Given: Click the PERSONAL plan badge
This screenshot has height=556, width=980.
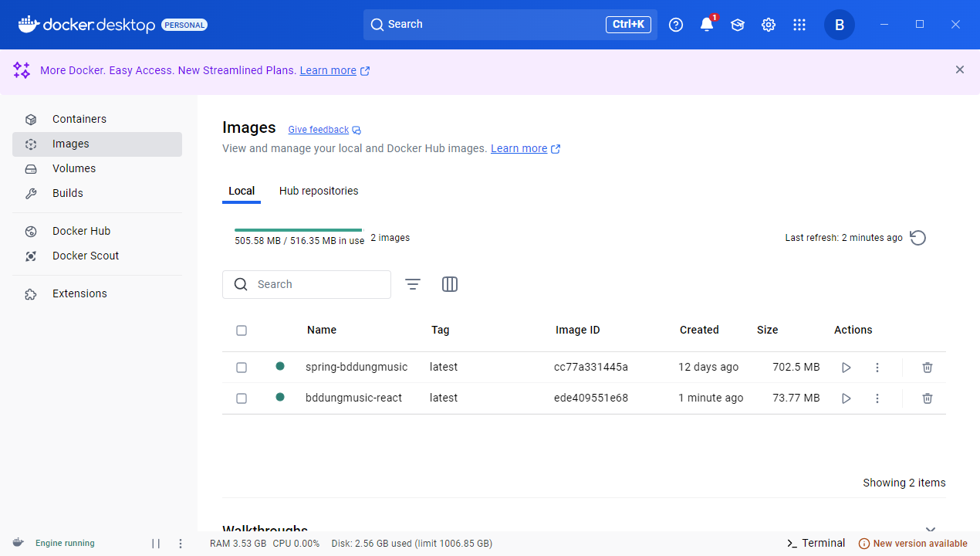Looking at the screenshot, I should (184, 25).
